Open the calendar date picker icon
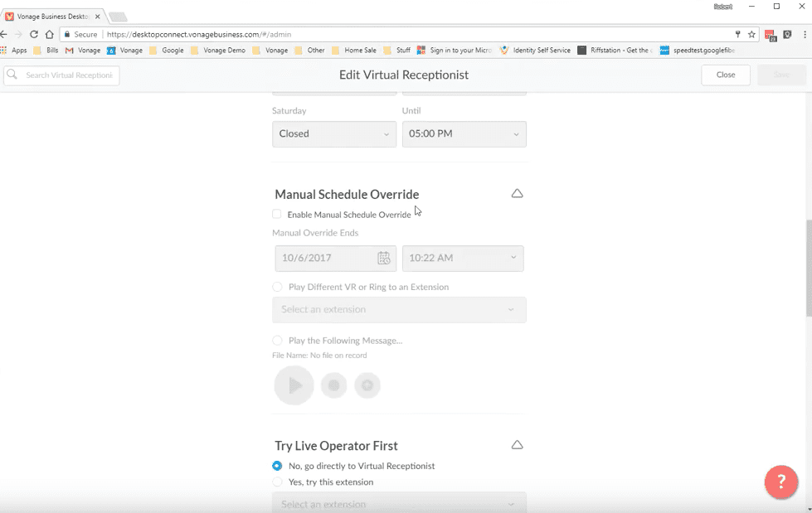 (383, 258)
